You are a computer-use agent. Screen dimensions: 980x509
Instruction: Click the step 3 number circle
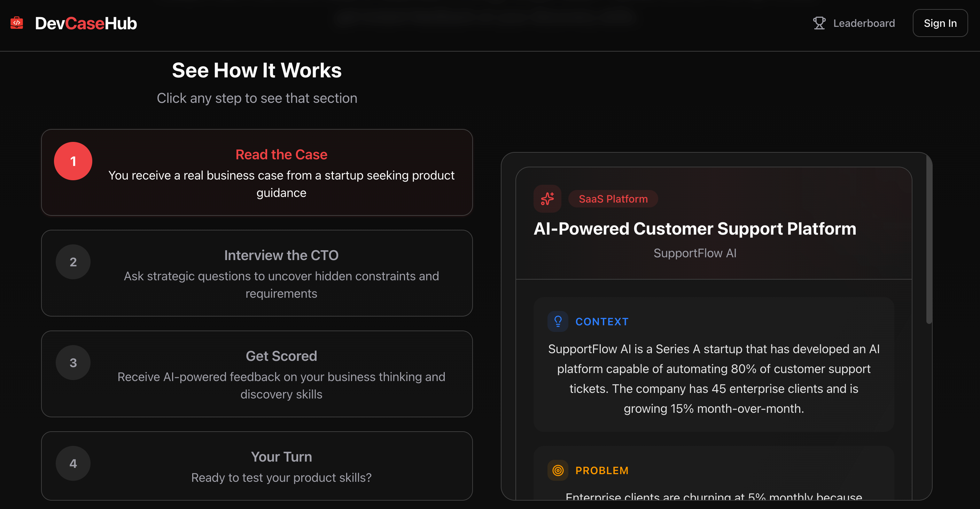click(73, 363)
